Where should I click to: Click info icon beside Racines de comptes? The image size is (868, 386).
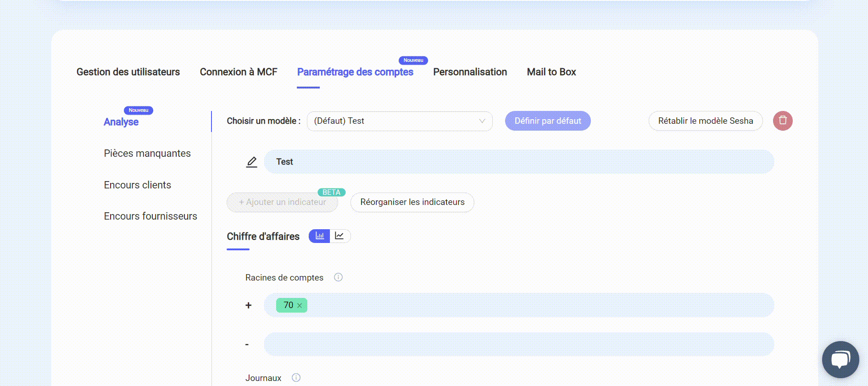338,277
